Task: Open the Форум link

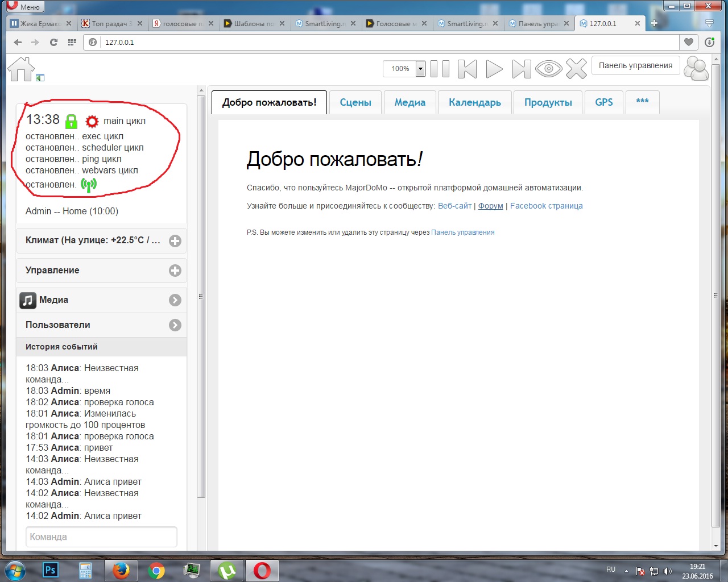Action: point(490,206)
